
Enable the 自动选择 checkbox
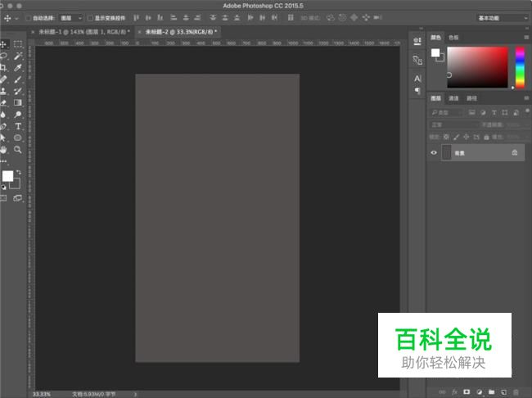click(x=29, y=17)
